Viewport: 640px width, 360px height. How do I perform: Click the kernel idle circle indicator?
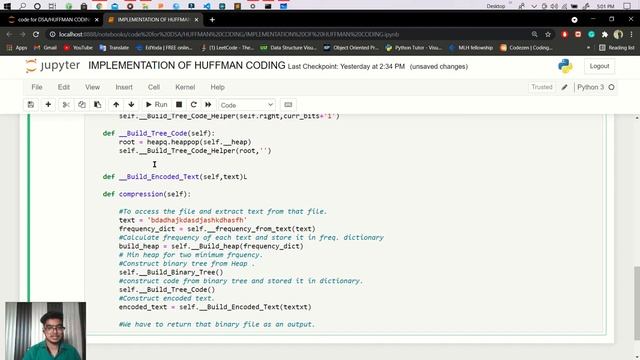click(611, 87)
